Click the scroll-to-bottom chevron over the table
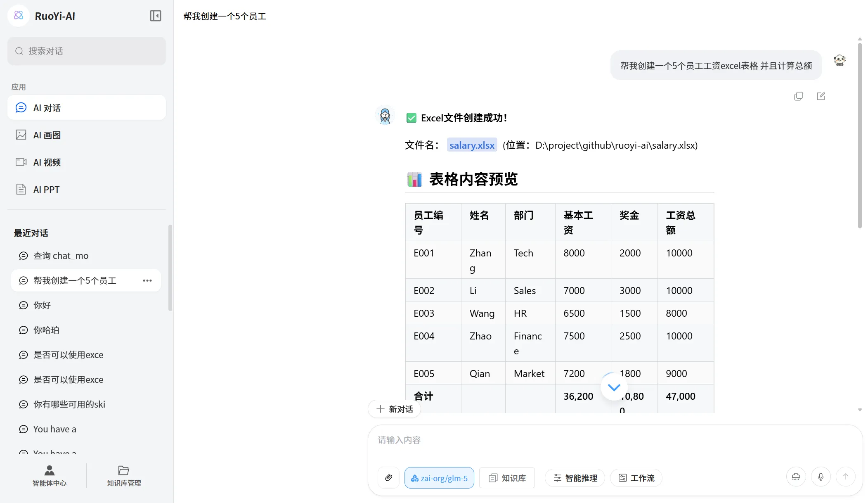Viewport: 868px width, 503px height. (x=613, y=387)
